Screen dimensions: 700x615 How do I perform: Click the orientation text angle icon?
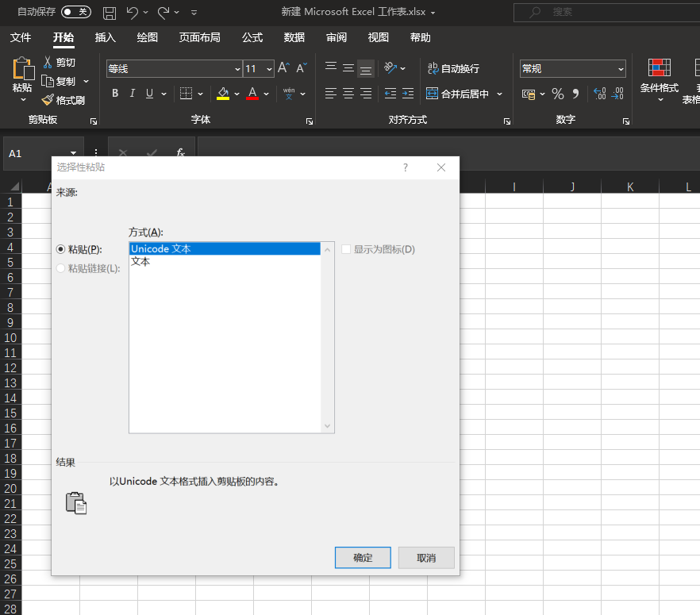point(390,67)
